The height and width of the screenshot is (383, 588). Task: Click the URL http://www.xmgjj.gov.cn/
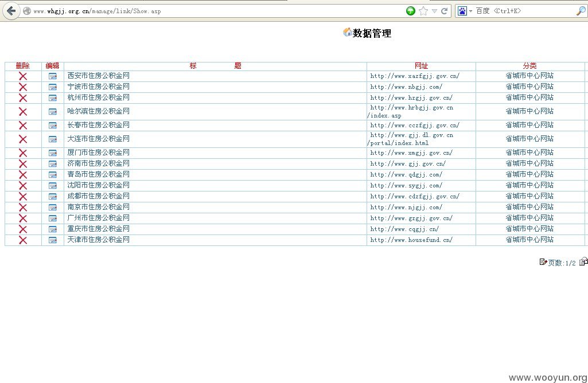pos(411,153)
